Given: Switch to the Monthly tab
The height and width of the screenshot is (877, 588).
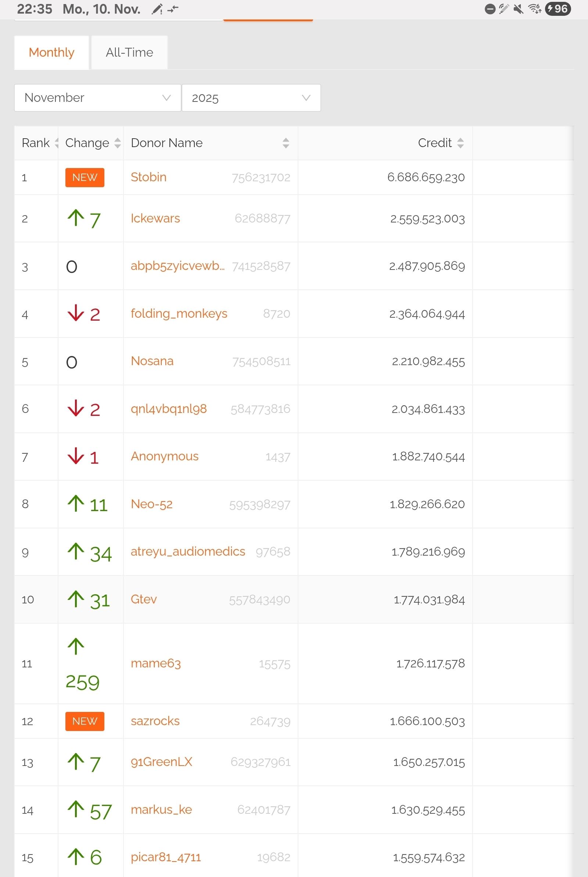Looking at the screenshot, I should [x=51, y=53].
